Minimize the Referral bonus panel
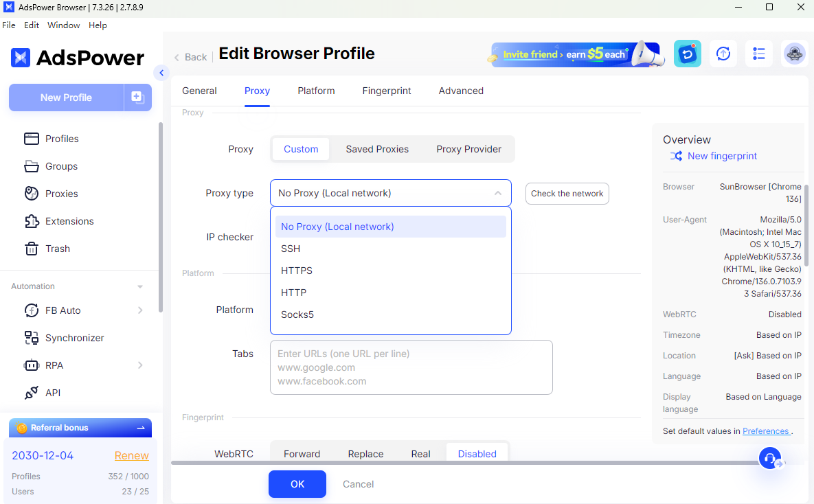Viewport: 814px width, 504px height. click(x=141, y=428)
